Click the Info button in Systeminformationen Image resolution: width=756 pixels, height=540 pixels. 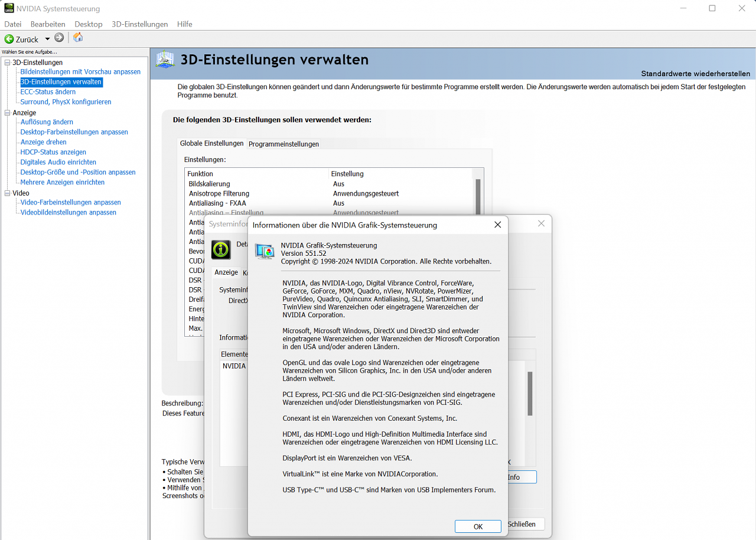(522, 477)
